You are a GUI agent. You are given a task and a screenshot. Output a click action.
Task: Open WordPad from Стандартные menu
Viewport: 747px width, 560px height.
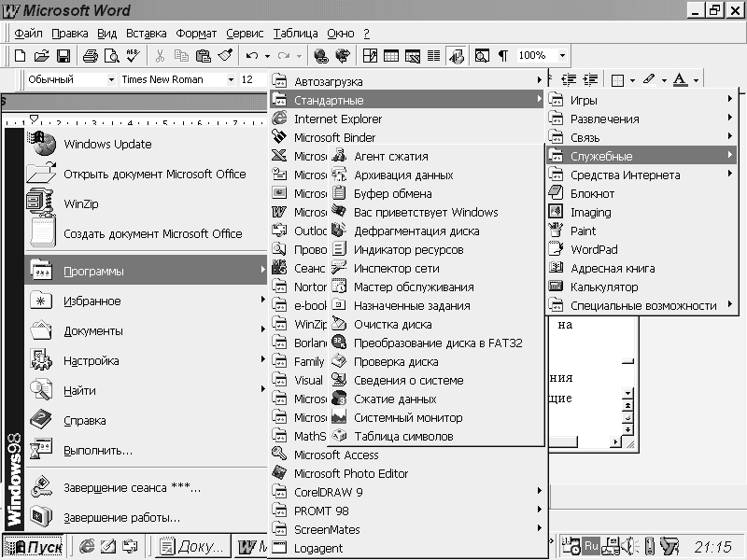pyautogui.click(x=641, y=249)
